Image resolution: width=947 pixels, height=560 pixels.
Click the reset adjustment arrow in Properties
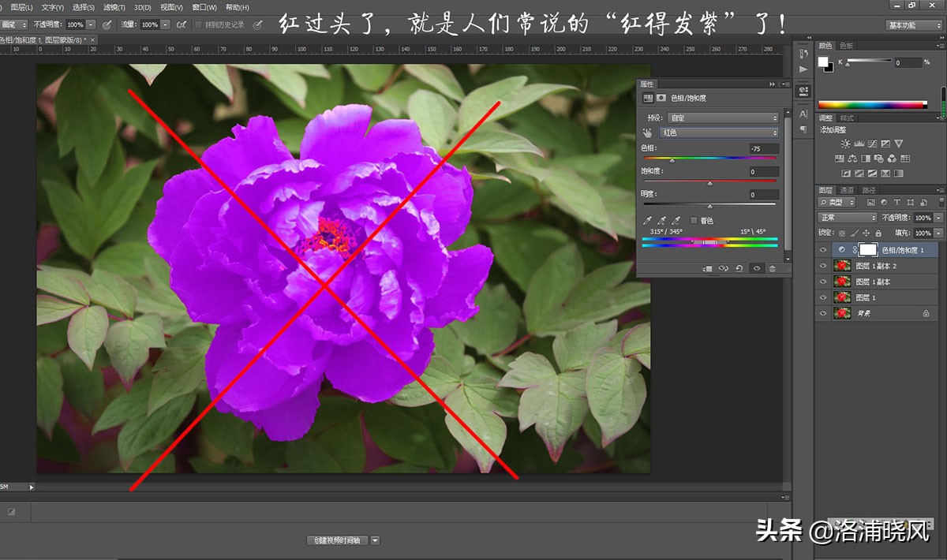[x=739, y=268]
